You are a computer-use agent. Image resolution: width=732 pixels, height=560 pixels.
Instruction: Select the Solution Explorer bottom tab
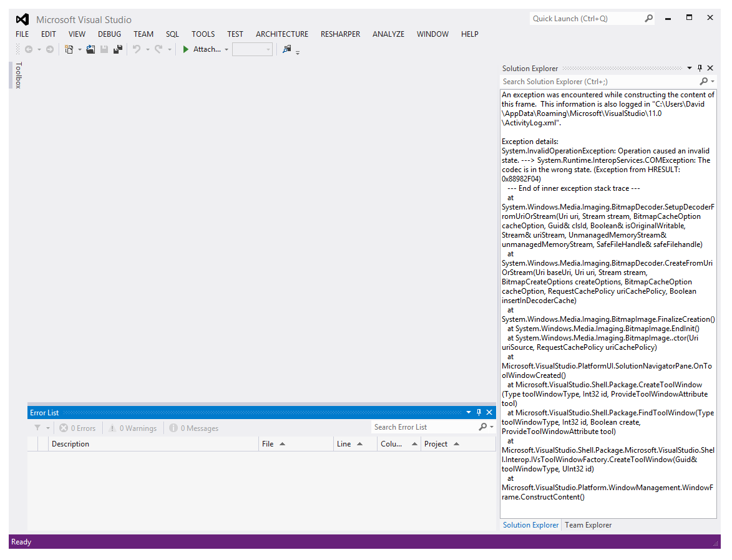coord(531,525)
